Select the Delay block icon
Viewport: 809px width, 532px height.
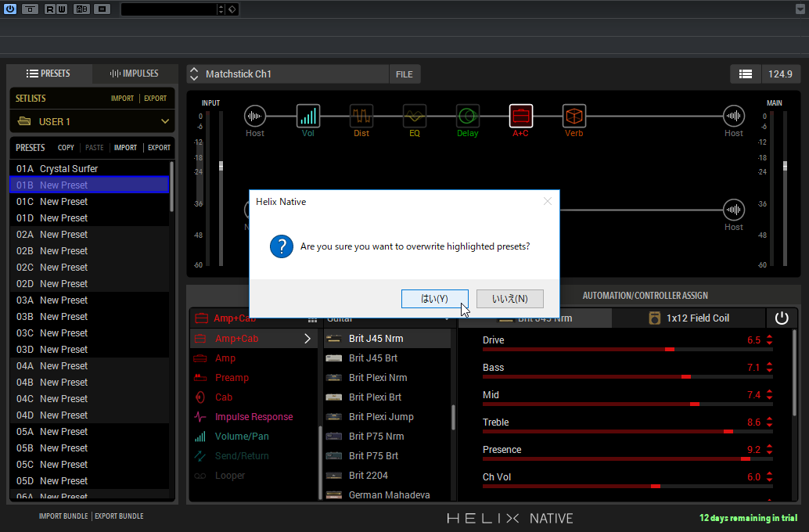tap(467, 116)
